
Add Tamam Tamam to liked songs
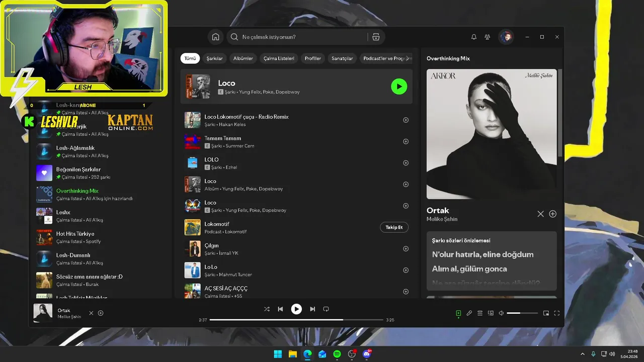pos(406,141)
